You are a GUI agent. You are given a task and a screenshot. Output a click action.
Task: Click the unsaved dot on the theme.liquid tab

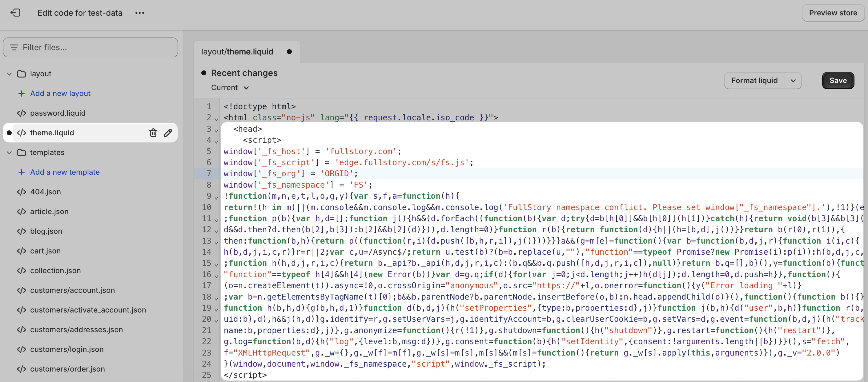(x=289, y=52)
